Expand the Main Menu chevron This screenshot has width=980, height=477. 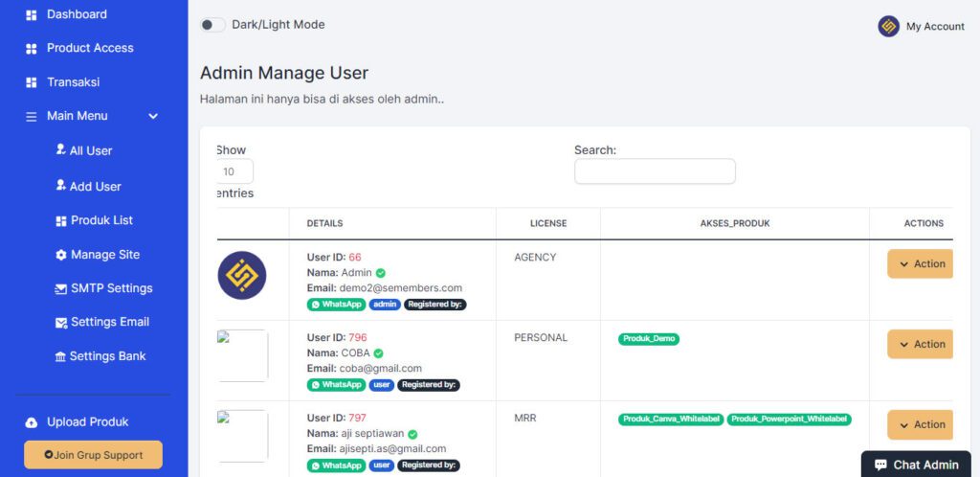tap(153, 116)
